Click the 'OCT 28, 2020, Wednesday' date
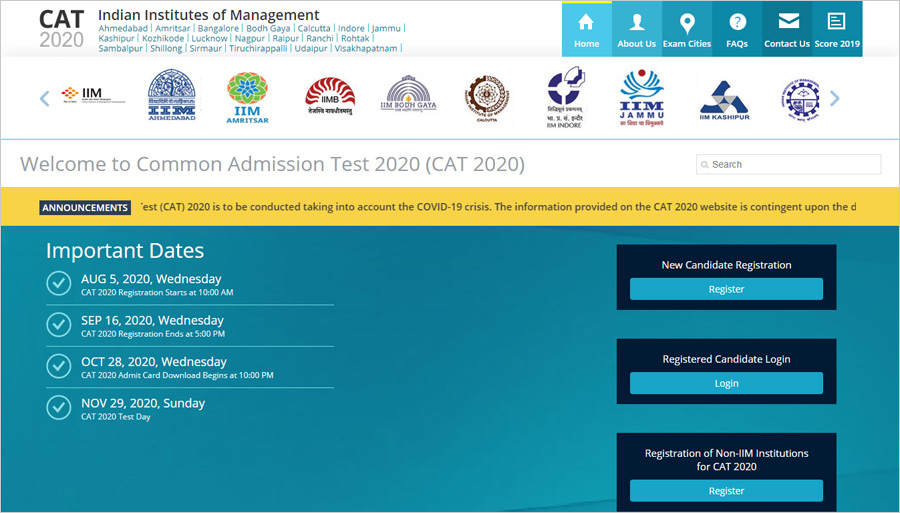900x513 pixels. click(154, 362)
